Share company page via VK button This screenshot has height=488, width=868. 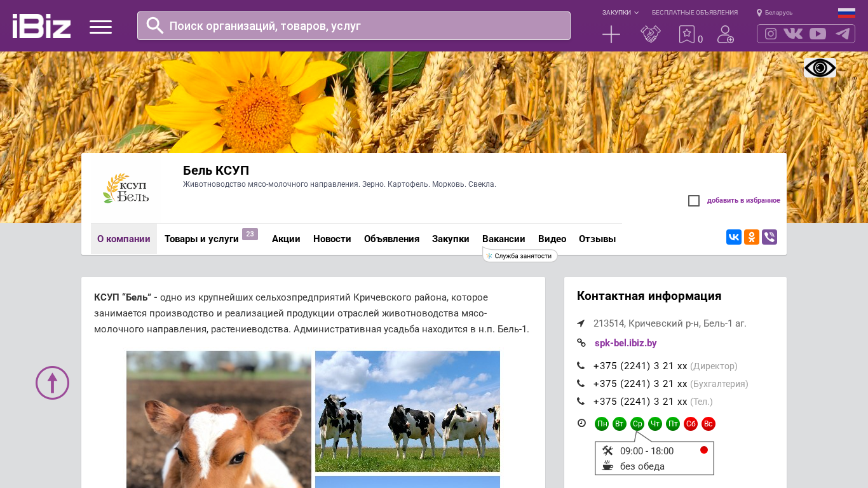[x=734, y=237]
